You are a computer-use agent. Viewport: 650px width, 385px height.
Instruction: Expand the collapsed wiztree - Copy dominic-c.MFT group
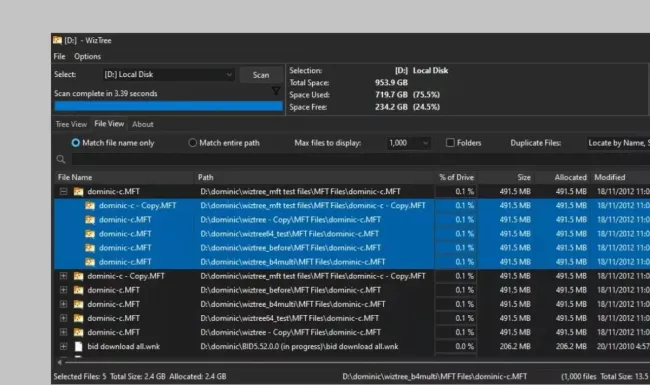coord(63,332)
